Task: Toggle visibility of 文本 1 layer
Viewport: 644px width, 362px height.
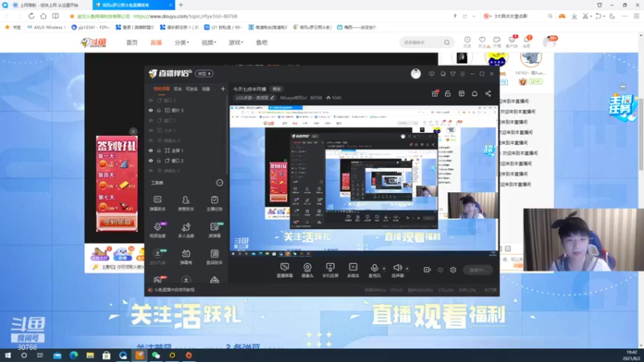Action: click(x=151, y=130)
